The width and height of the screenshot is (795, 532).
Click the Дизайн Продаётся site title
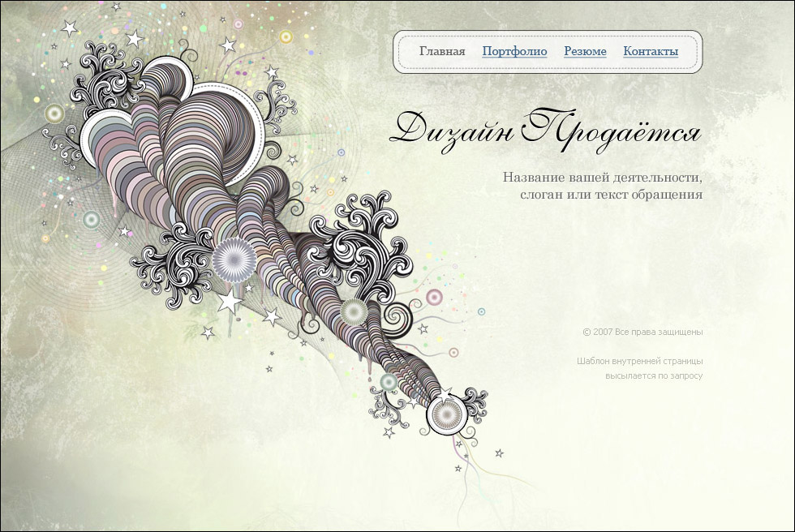click(545, 131)
